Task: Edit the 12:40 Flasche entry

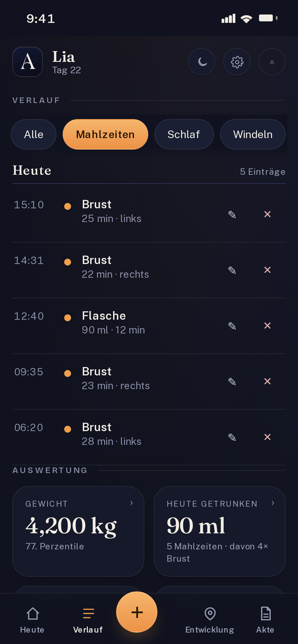Action: (232, 326)
